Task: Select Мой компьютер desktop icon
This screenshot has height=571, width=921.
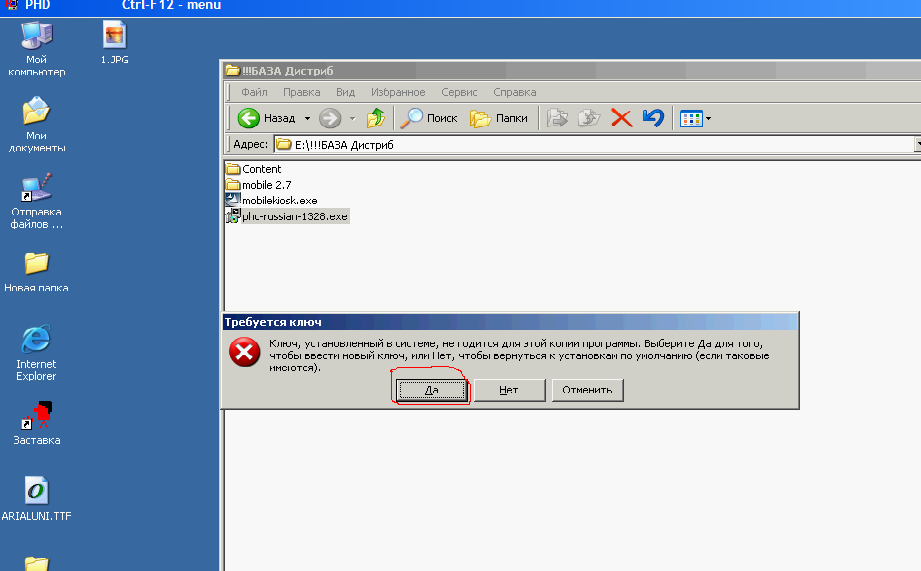Action: pos(36,49)
